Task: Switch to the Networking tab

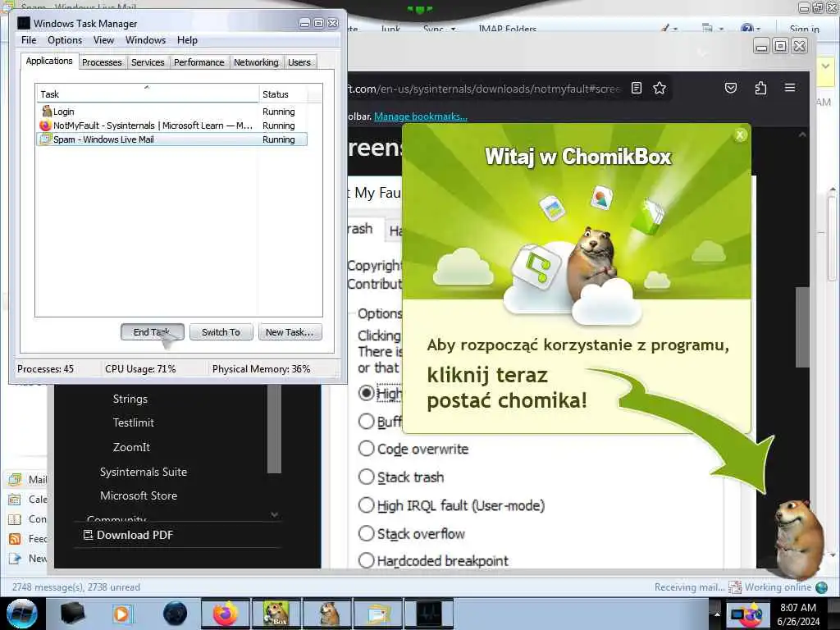Action: coord(256,62)
